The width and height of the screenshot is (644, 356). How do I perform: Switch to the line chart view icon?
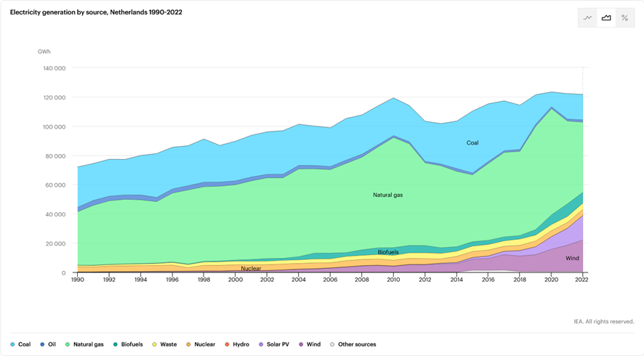click(x=587, y=18)
